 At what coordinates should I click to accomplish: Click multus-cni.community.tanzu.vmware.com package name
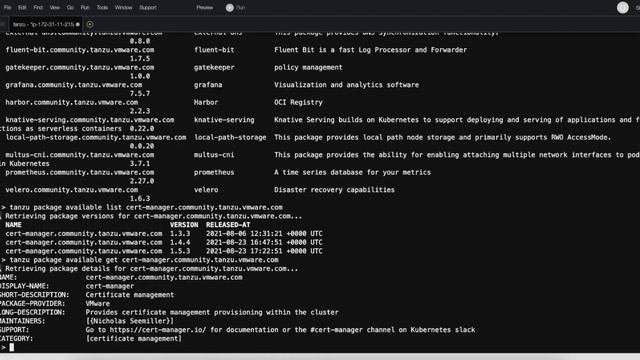tap(80, 155)
